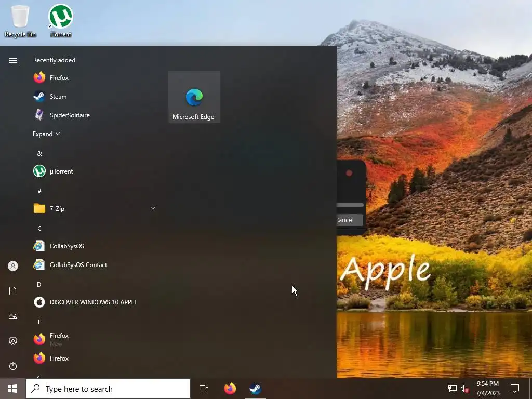
Task: Open the Power options icon
Action: tap(13, 366)
